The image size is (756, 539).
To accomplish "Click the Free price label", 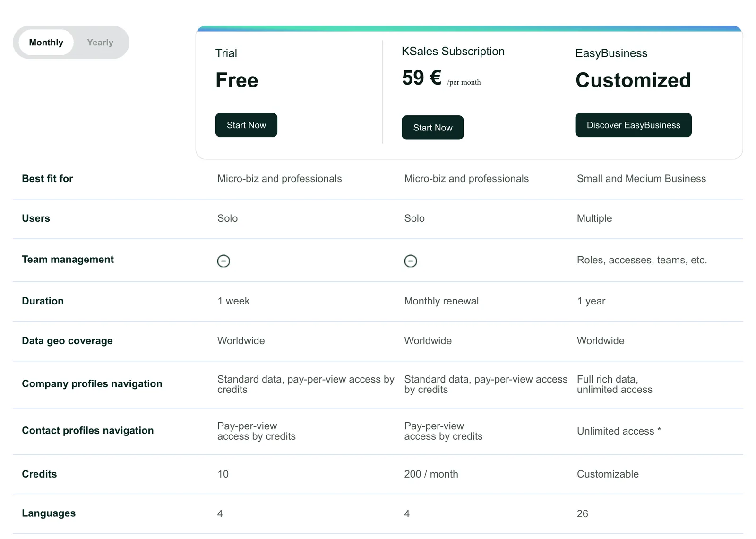I will pyautogui.click(x=237, y=80).
